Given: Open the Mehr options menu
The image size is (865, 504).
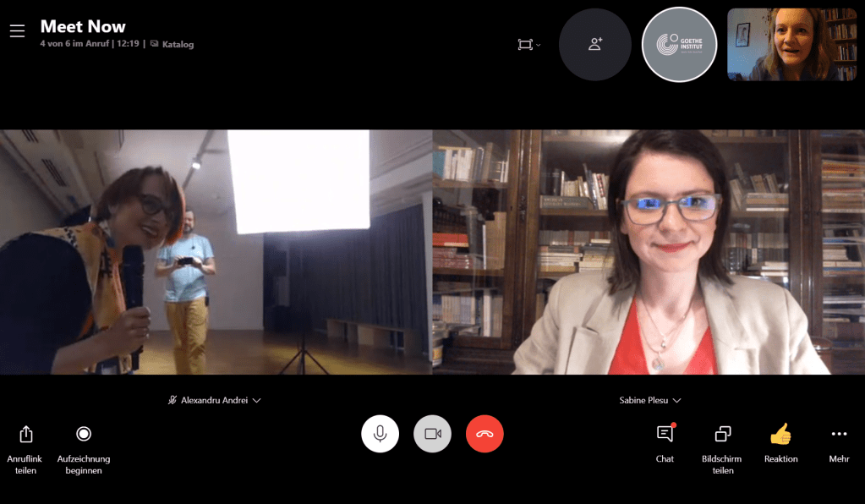Looking at the screenshot, I should point(839,435).
